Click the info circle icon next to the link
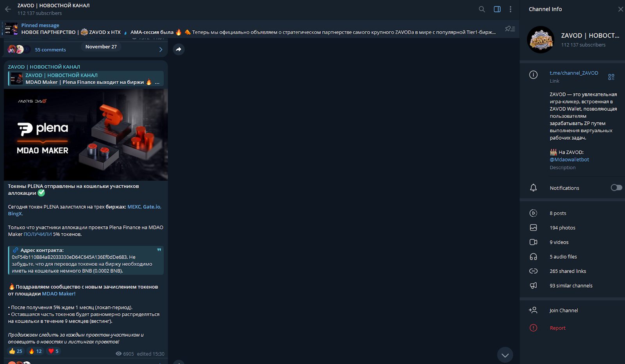The image size is (625, 364). point(533,75)
